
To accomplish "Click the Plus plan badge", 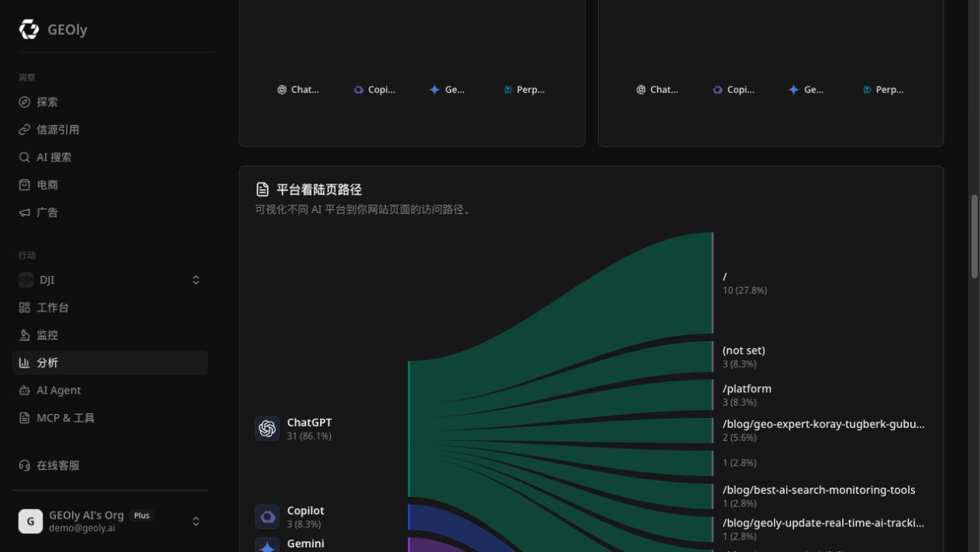I will pos(142,516).
